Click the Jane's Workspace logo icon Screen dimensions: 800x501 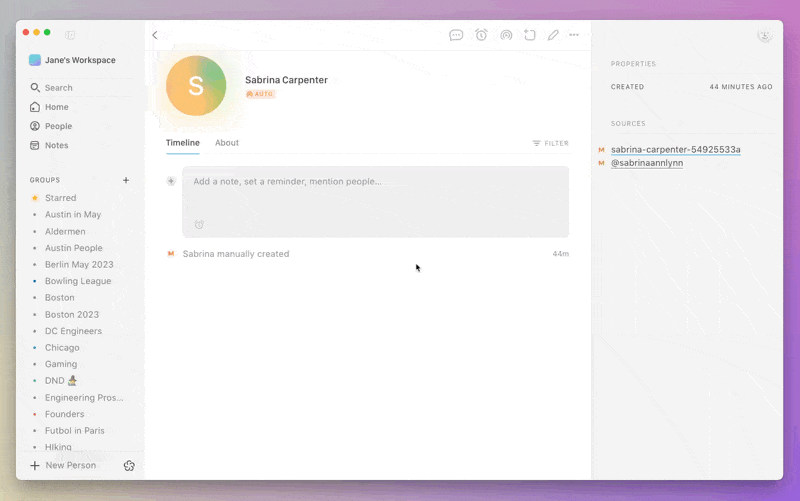pos(35,60)
